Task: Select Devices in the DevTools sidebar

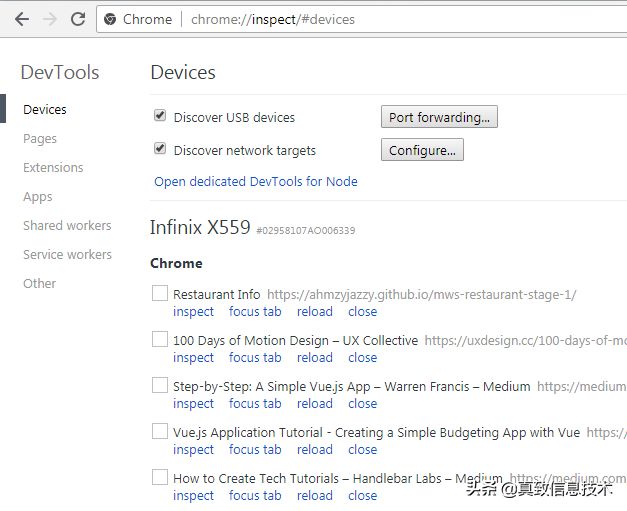Action: click(45, 110)
